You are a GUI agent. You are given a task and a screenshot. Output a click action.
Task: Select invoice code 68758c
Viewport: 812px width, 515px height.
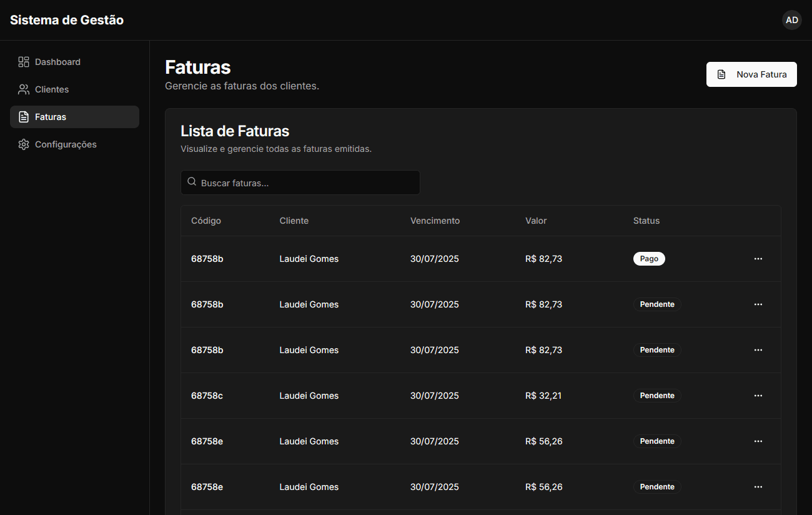click(x=207, y=396)
